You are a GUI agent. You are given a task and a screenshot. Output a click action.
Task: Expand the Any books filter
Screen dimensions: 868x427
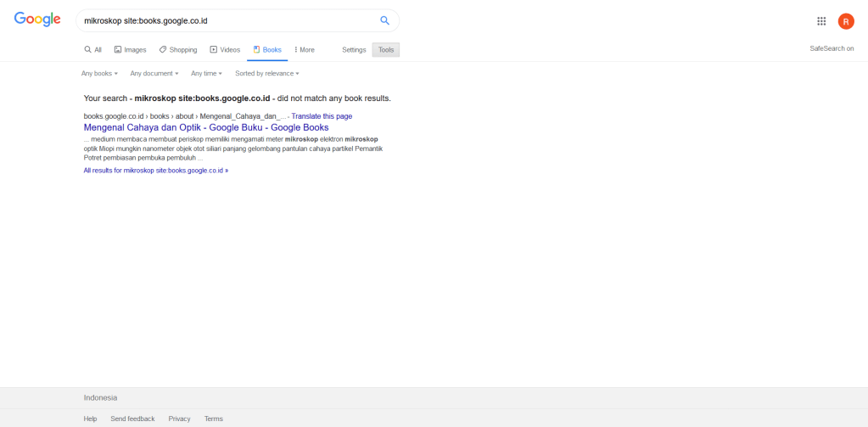[x=99, y=74]
